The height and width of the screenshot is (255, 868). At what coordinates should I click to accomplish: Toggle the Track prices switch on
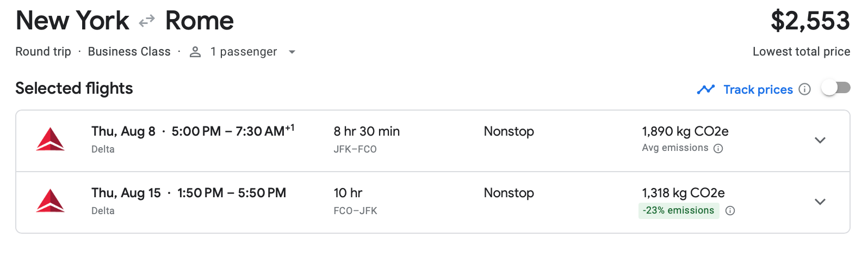coord(836,88)
